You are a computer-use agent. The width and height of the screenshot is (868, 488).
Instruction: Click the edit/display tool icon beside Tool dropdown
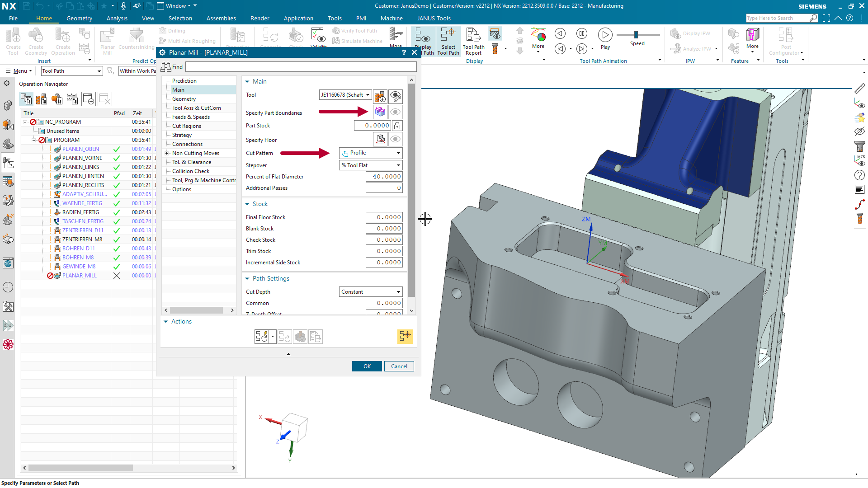pyautogui.click(x=395, y=96)
